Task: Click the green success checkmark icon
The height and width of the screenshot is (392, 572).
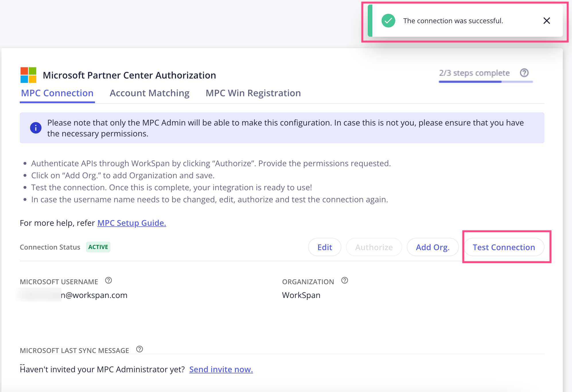Action: click(x=388, y=21)
